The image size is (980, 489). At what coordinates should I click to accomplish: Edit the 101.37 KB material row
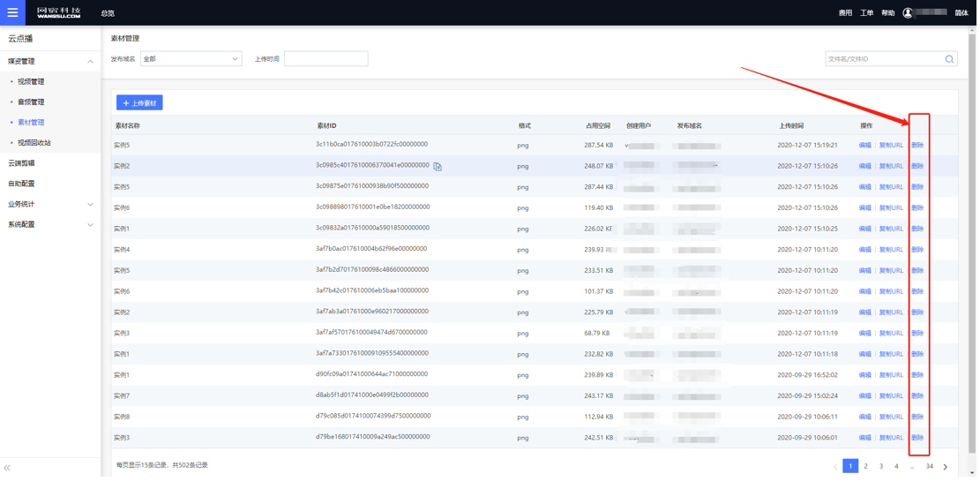864,291
